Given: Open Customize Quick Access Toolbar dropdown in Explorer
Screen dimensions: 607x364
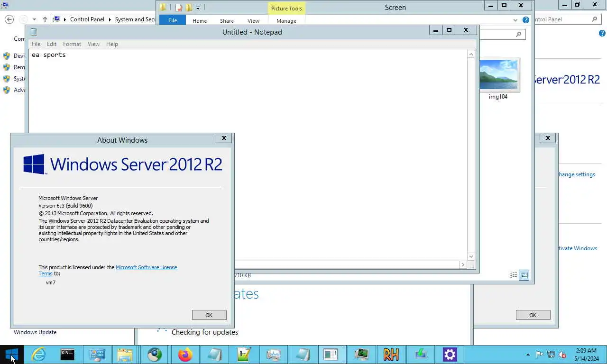Looking at the screenshot, I should click(x=198, y=8).
